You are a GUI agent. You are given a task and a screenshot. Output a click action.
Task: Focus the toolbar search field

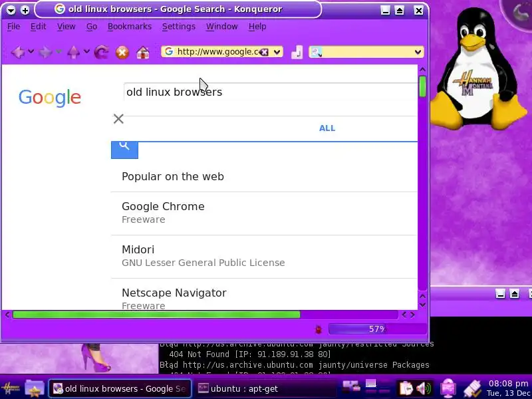[x=368, y=52]
